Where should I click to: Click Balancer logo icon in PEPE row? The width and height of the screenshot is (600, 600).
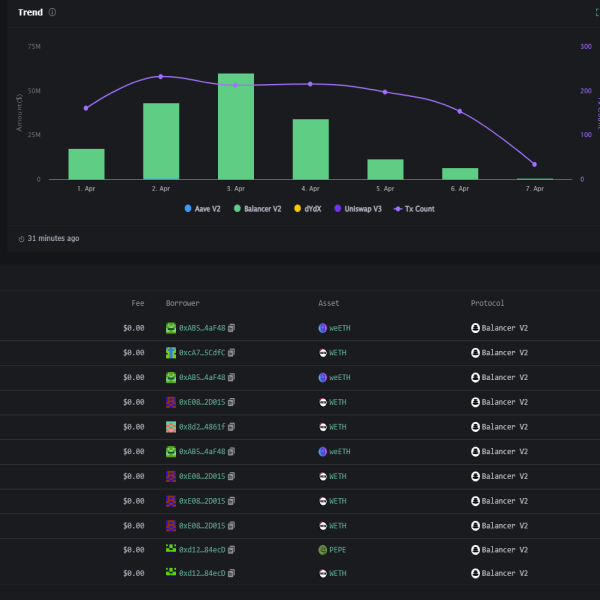point(475,550)
